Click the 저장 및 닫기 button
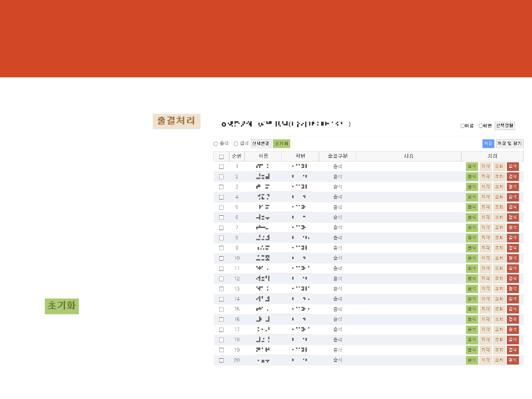 (509, 143)
